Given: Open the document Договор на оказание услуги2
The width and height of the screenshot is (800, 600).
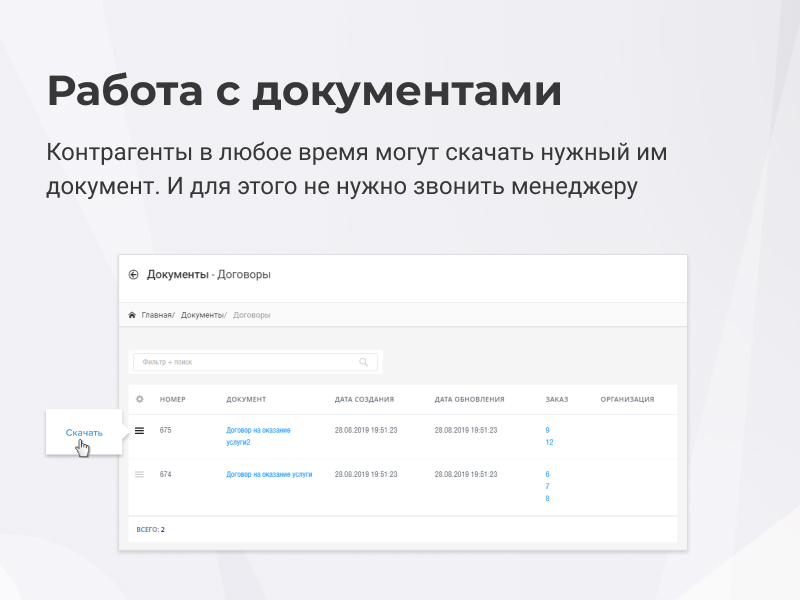Looking at the screenshot, I should pyautogui.click(x=259, y=434).
